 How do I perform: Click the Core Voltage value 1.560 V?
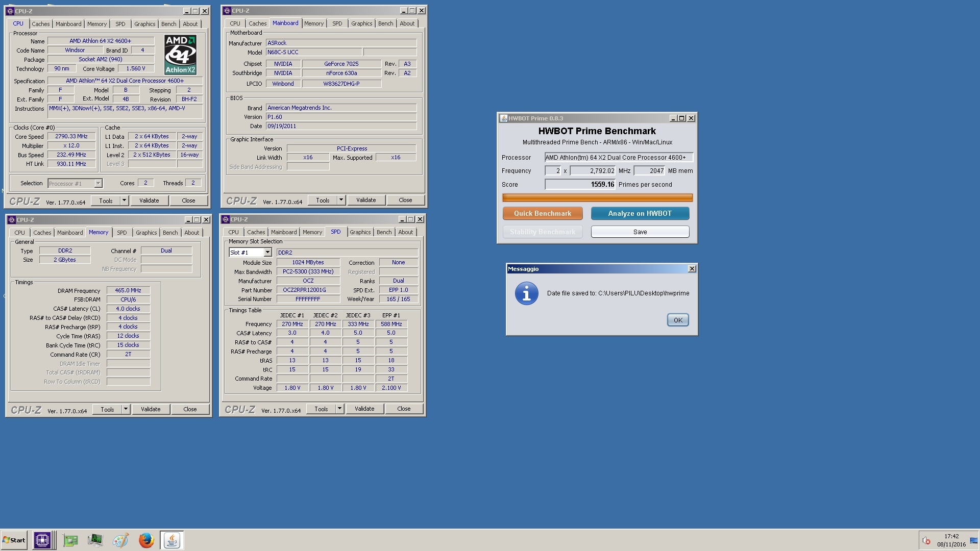point(136,68)
